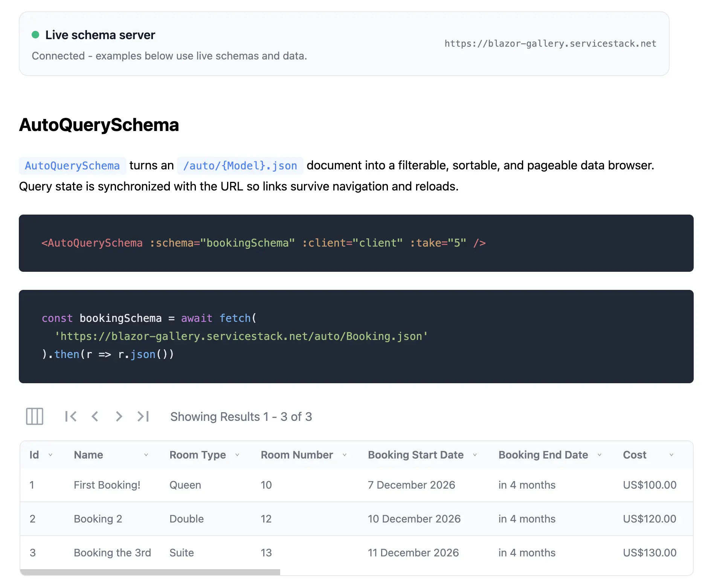Click room number 12 cell
This screenshot has width=708, height=588.
(266, 519)
